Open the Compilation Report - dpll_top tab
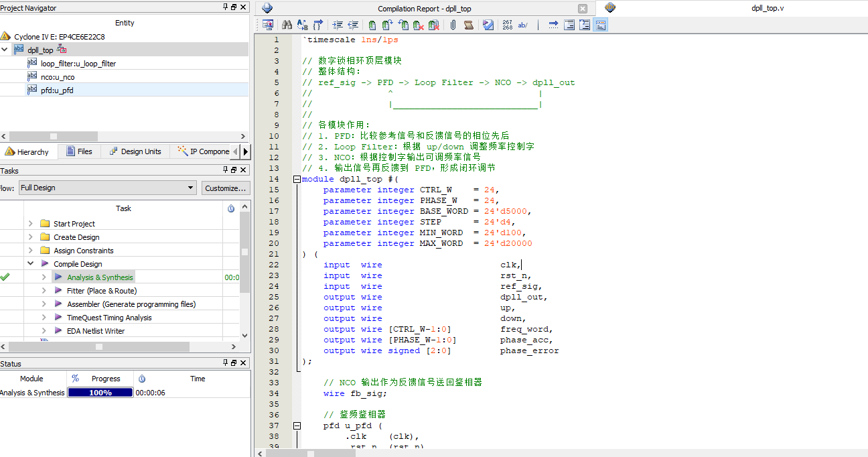The image size is (868, 457). 425,9
